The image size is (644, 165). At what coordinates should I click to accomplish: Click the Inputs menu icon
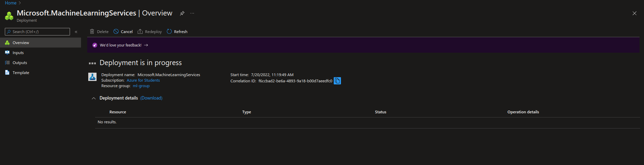[7, 53]
